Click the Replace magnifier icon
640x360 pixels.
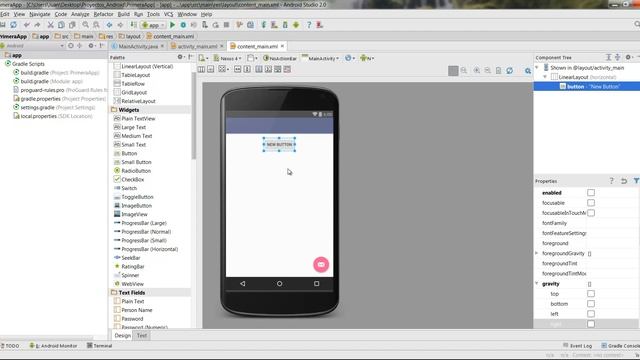pyautogui.click(x=96, y=25)
